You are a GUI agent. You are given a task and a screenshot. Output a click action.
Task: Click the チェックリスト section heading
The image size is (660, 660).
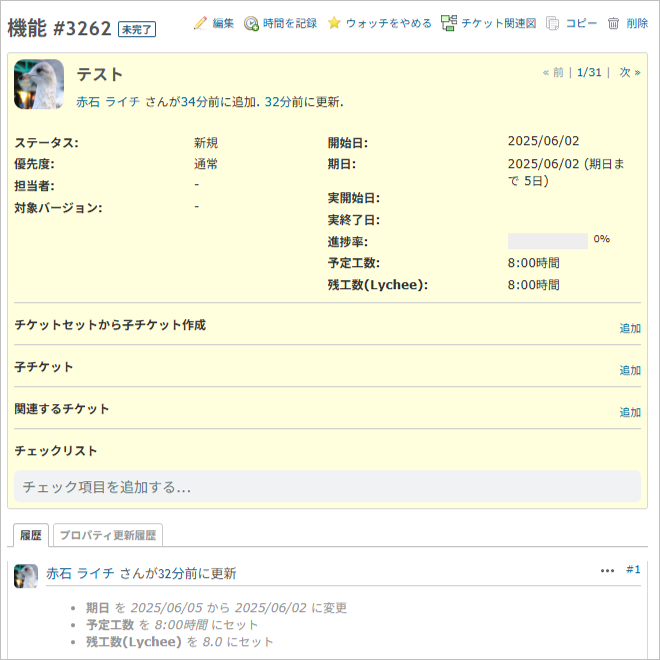[x=56, y=451]
